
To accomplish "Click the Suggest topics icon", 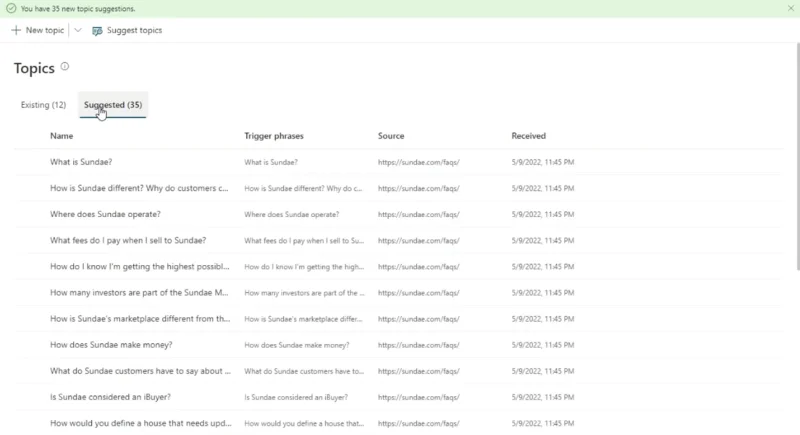I will point(97,31).
